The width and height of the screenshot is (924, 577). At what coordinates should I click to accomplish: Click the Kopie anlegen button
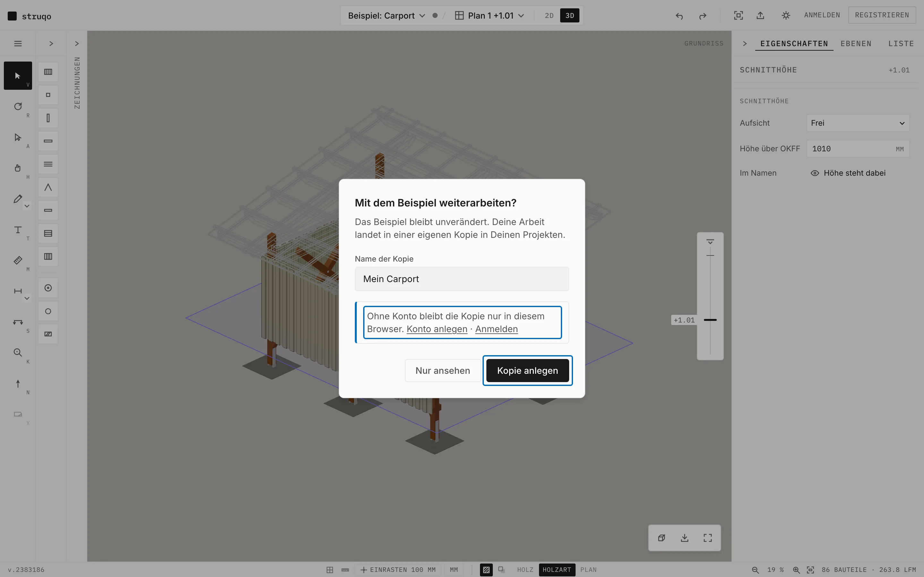(527, 371)
